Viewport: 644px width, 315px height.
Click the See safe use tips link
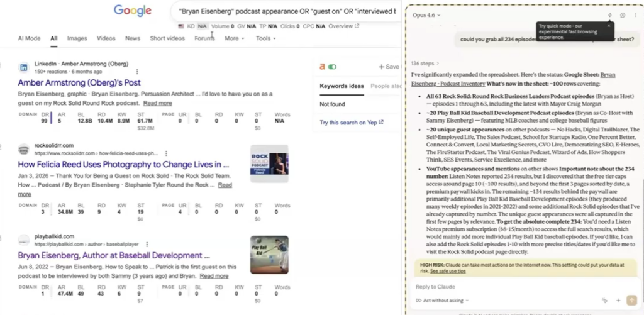tap(448, 271)
